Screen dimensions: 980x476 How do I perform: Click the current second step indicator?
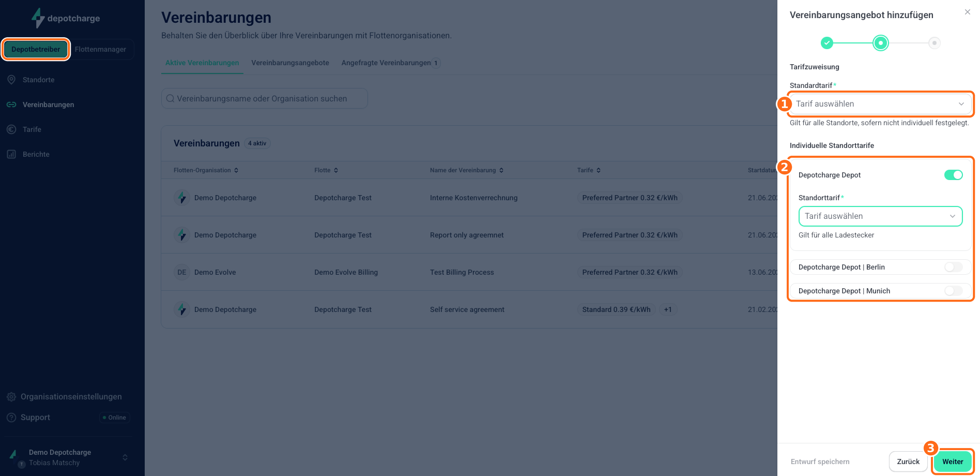point(881,43)
